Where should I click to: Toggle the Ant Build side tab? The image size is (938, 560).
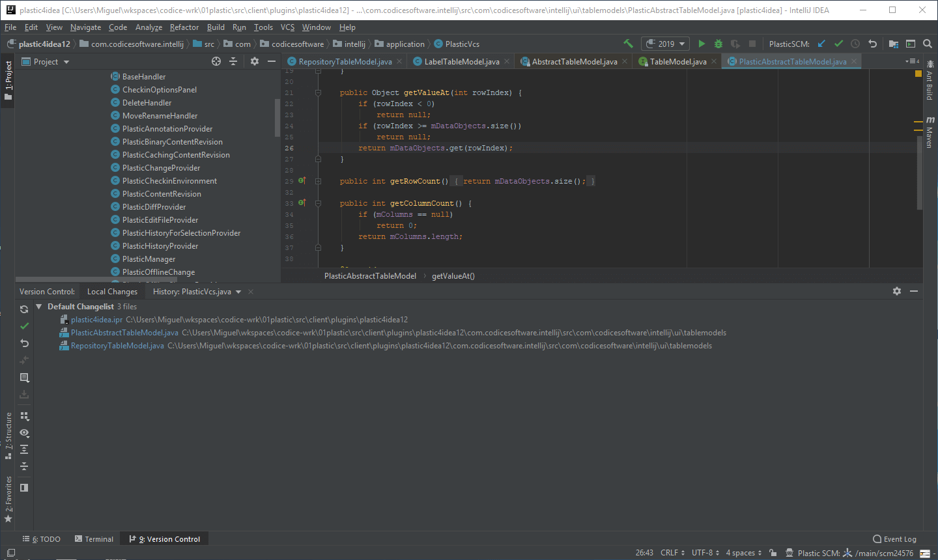point(930,79)
